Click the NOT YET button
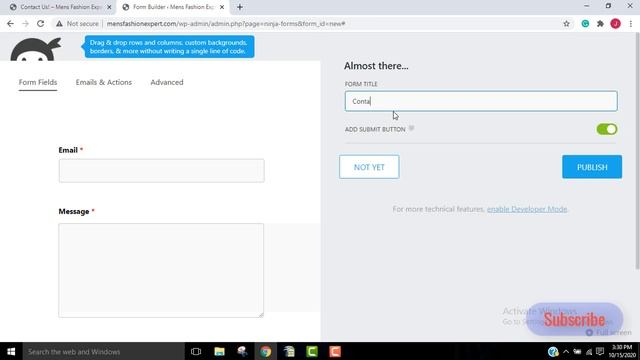The height and width of the screenshot is (360, 640). pos(369,167)
